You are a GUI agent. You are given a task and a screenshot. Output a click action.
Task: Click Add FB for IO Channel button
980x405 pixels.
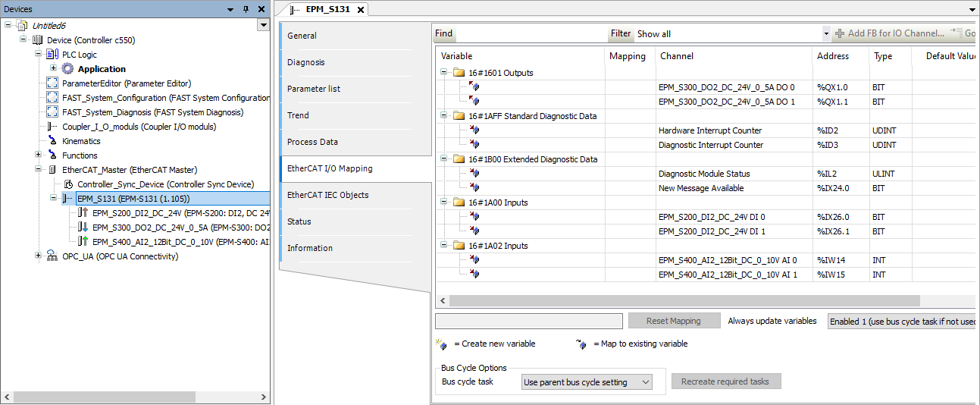tap(889, 33)
